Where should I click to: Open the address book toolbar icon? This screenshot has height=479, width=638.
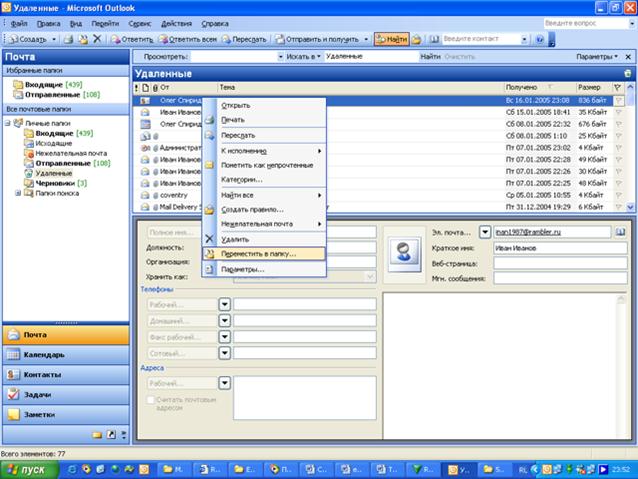[x=434, y=39]
